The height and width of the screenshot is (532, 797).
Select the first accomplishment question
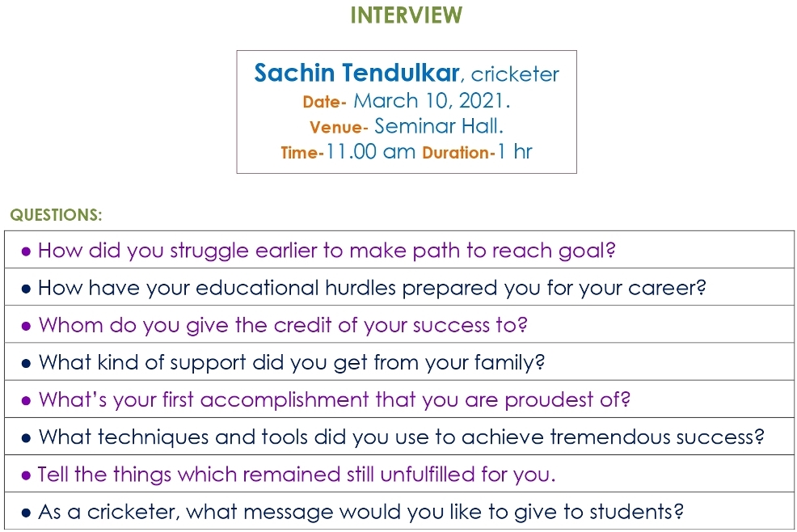coord(334,399)
